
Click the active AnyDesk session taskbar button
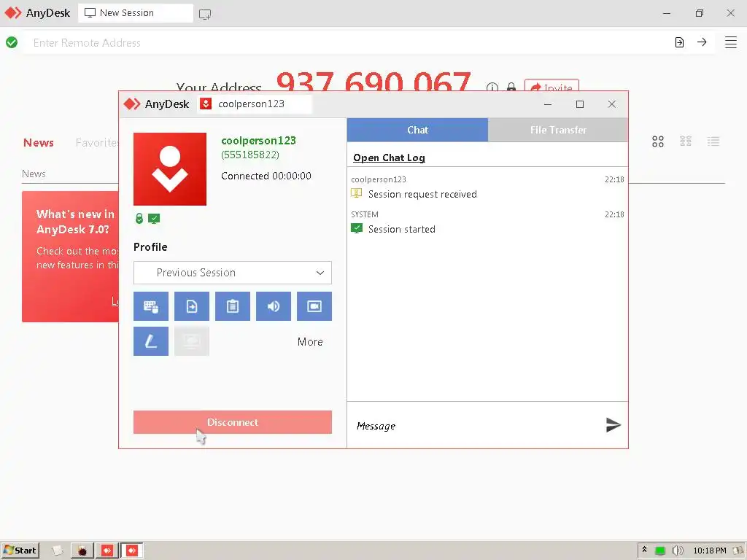point(131,551)
